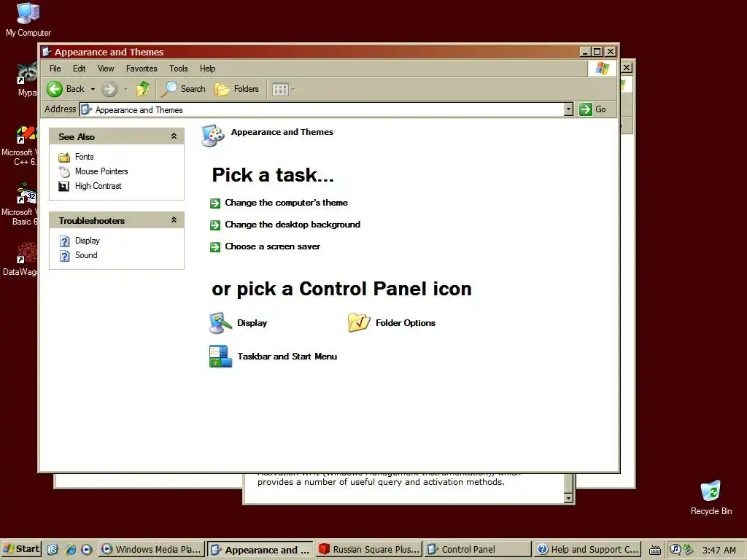Viewport: 747px width, 560px height.
Task: Open Taskbar and Start Menu icon
Action: click(220, 356)
